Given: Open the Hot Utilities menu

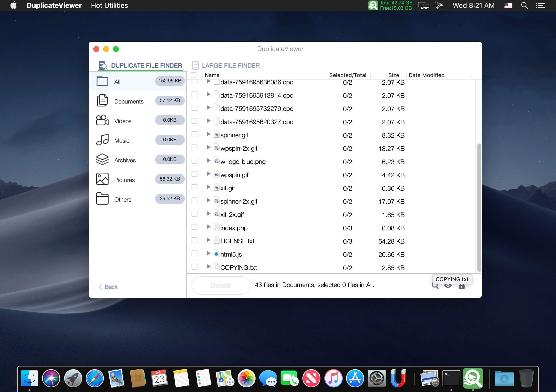Looking at the screenshot, I should (109, 5).
